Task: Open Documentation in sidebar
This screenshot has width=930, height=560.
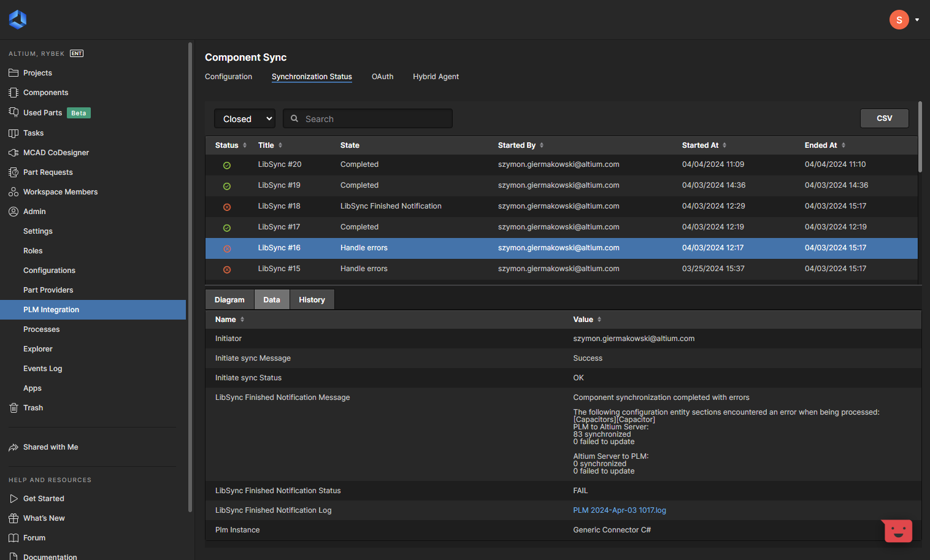Action: [50, 556]
